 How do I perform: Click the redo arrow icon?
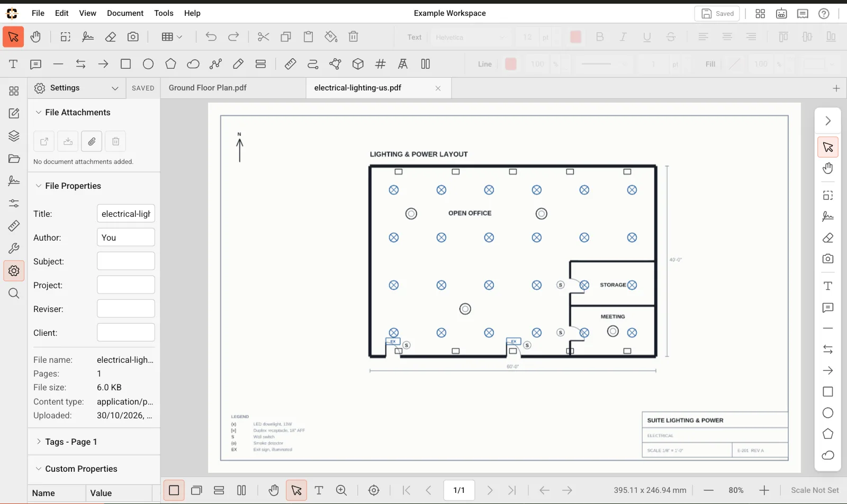point(233,37)
